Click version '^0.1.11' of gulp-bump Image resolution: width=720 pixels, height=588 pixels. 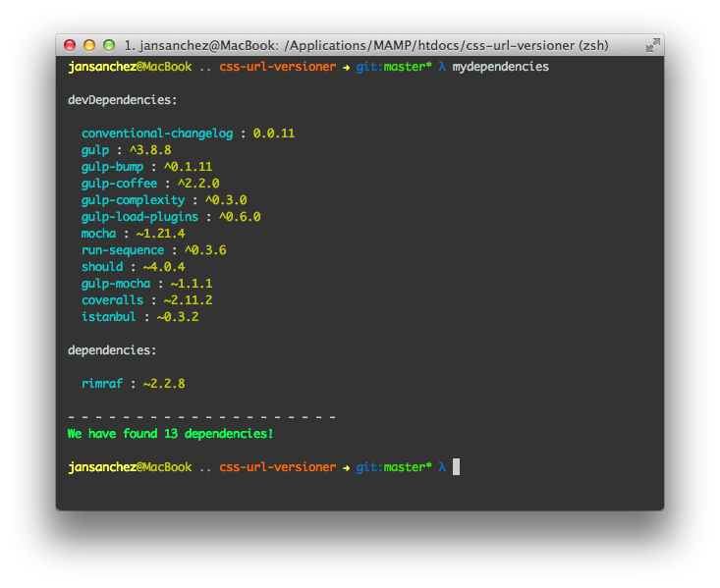189,167
